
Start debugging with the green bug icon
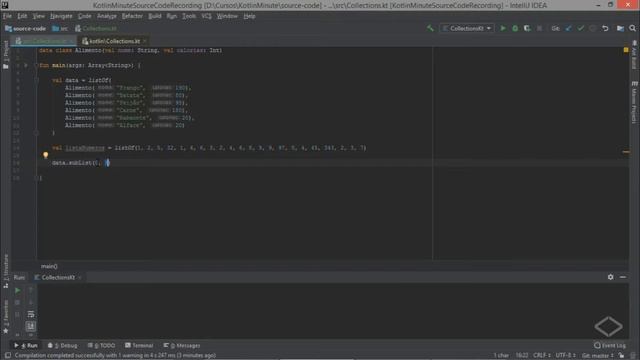point(515,28)
